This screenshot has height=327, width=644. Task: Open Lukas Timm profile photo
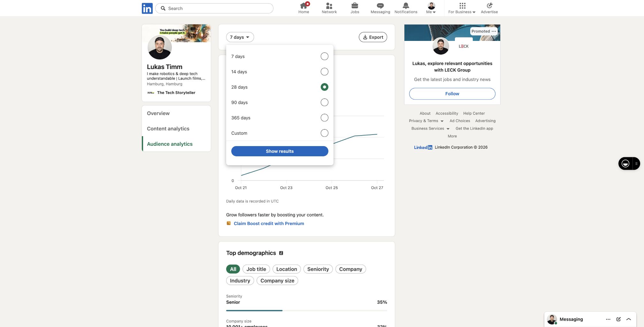click(x=160, y=47)
